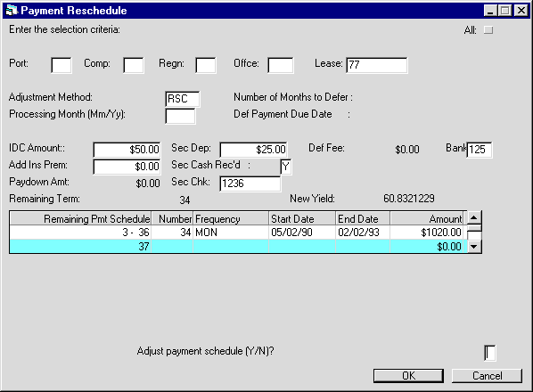Click the Bank field containing 125
Image resolution: width=533 pixels, height=392 pixels.
[480, 150]
